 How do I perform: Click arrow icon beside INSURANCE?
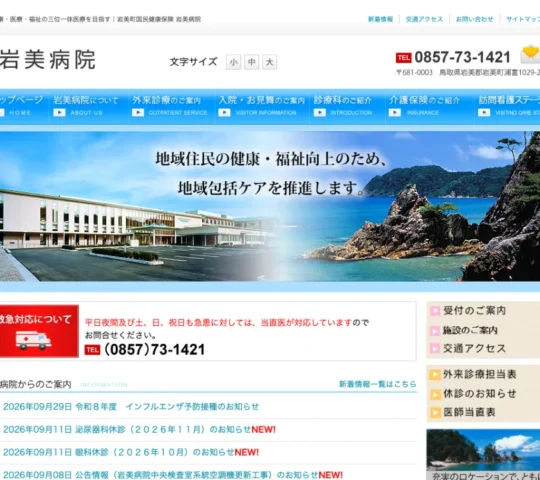pos(395,113)
